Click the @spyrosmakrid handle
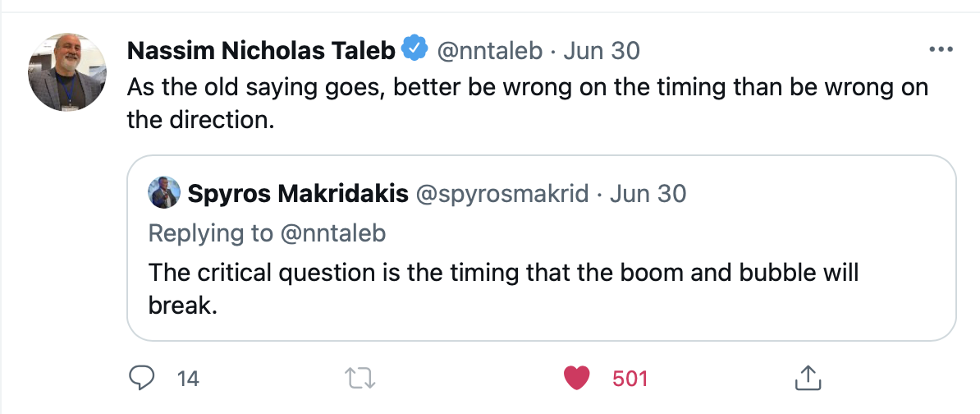 [x=501, y=194]
